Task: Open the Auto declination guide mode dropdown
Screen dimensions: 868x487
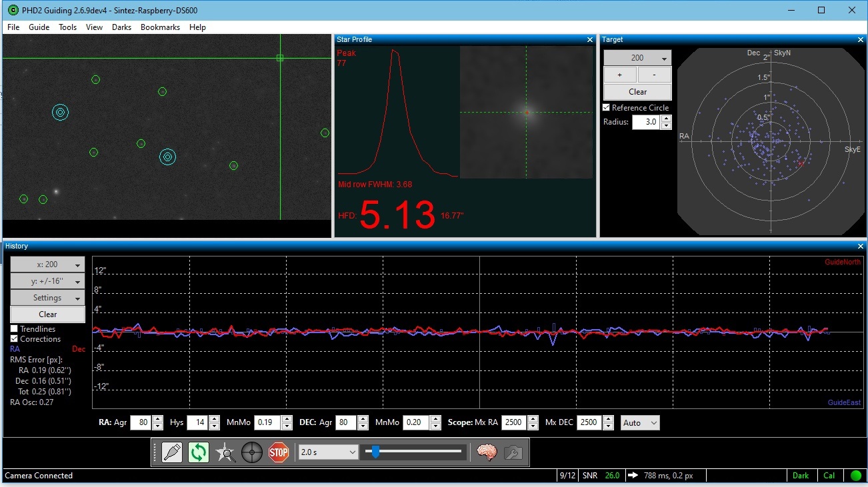Action: point(639,423)
